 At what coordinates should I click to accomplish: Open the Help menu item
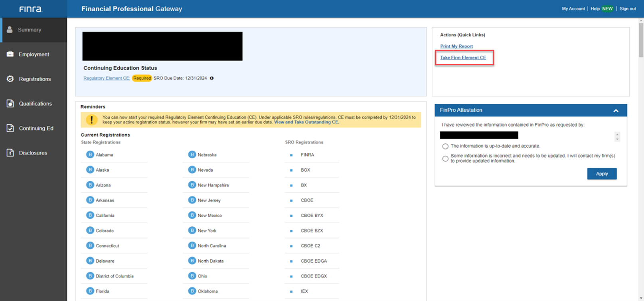(x=595, y=9)
